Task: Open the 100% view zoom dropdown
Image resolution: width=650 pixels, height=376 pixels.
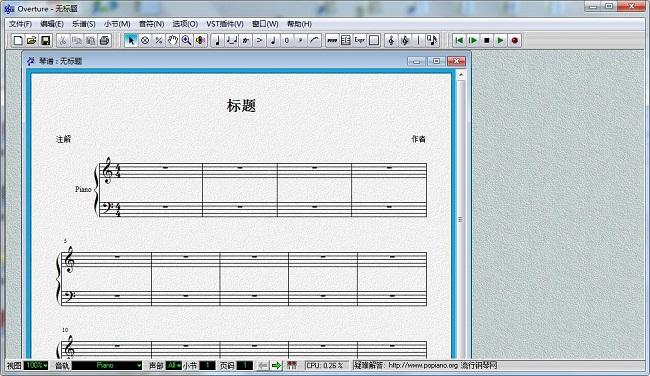Action: (36, 365)
